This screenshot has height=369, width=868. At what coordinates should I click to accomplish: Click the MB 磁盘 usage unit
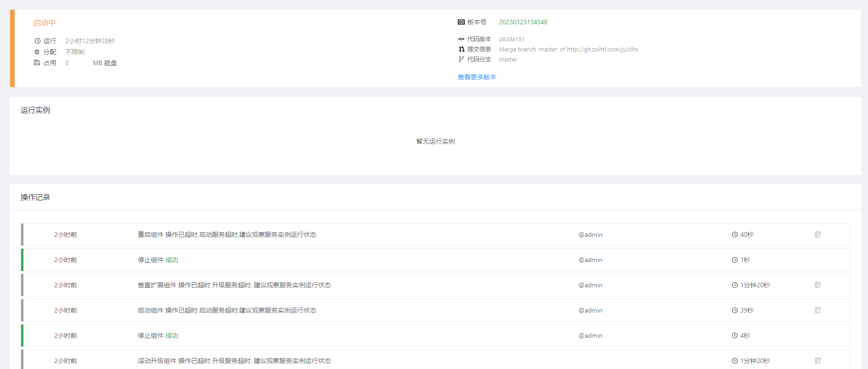105,63
